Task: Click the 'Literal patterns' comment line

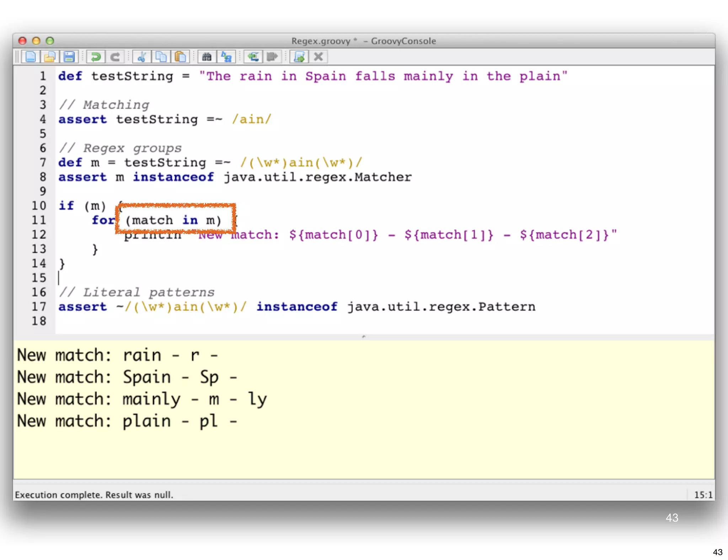Action: (137, 292)
